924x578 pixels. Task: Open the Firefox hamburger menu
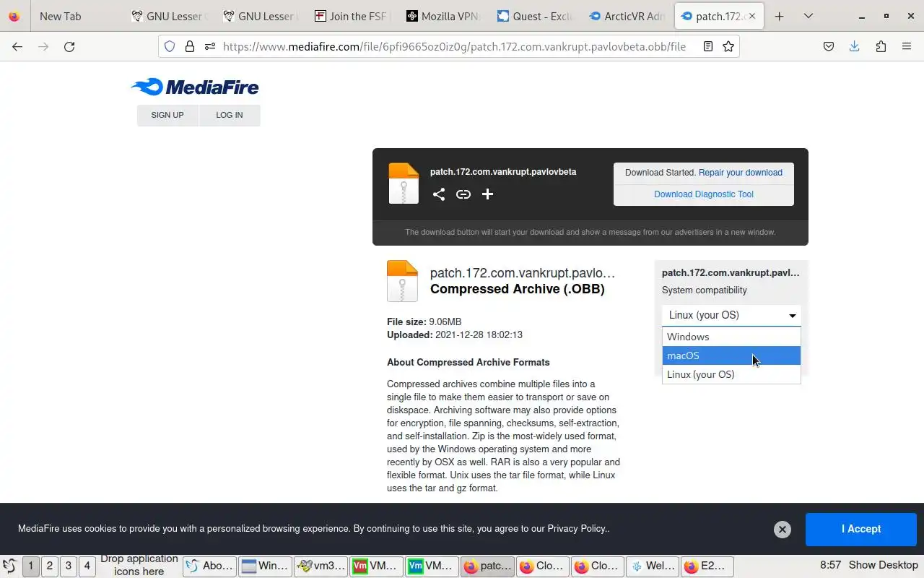[907, 46]
